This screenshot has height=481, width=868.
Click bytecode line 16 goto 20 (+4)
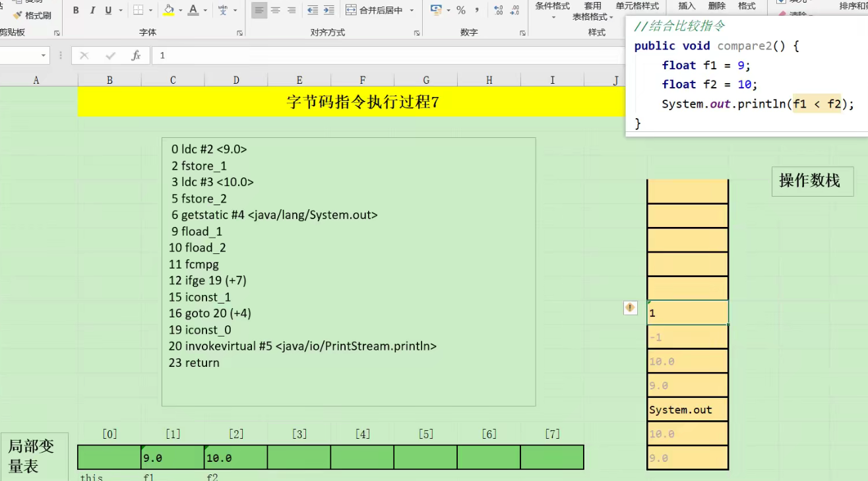[x=210, y=313]
